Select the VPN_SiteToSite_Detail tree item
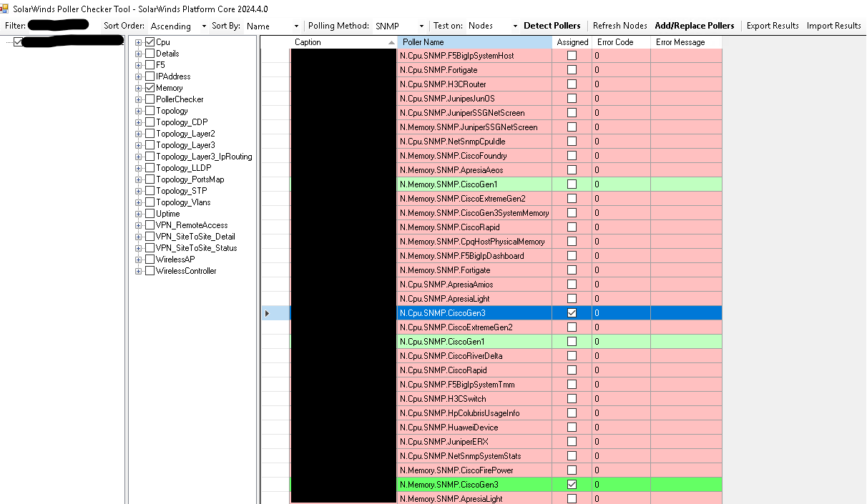Image resolution: width=867 pixels, height=504 pixels. 195,237
